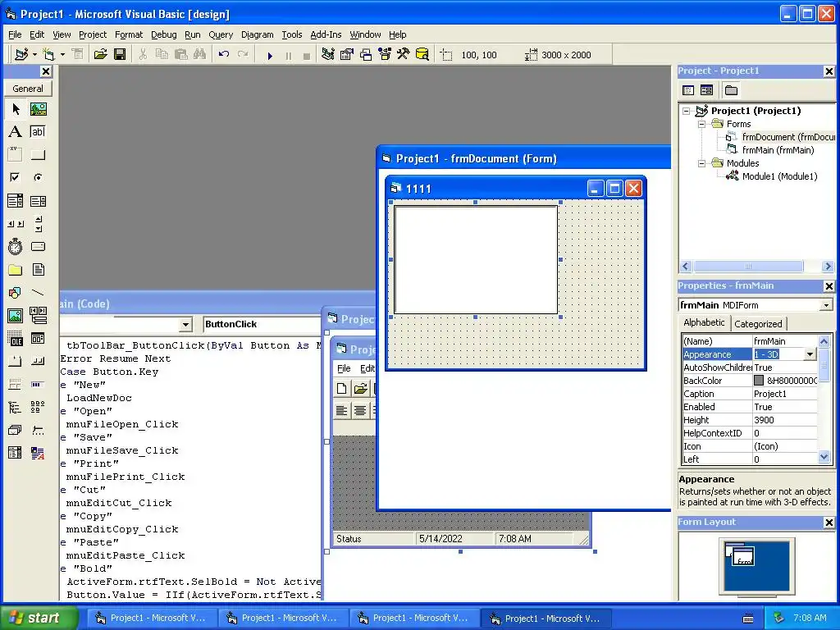
Task: Show the Toolbox via the hammer-wrench icon
Action: (403, 55)
